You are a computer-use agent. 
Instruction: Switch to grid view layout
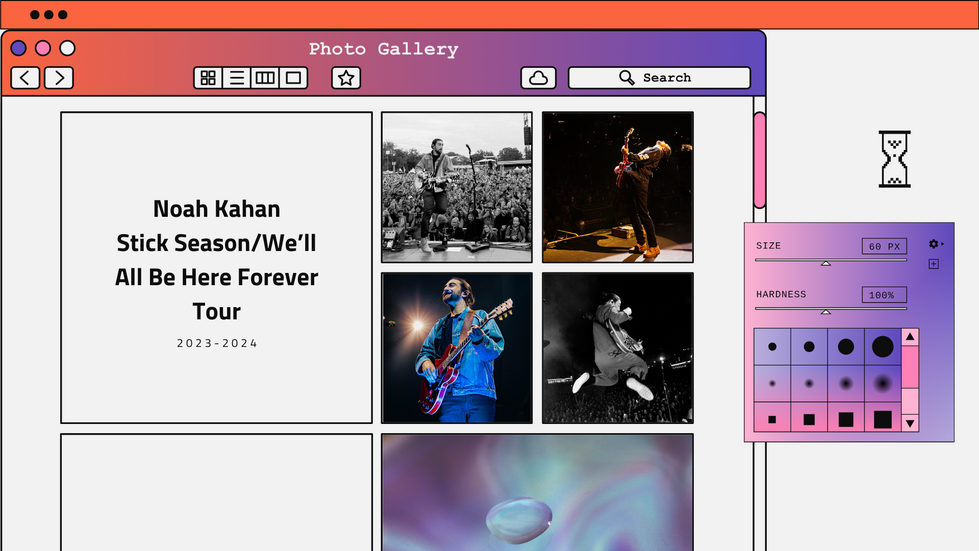pos(208,78)
